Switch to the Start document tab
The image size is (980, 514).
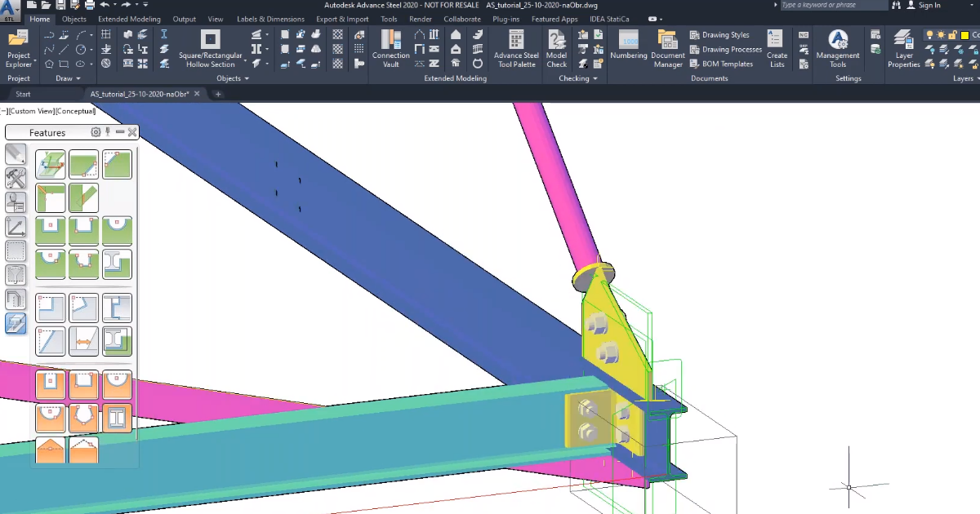click(x=23, y=94)
